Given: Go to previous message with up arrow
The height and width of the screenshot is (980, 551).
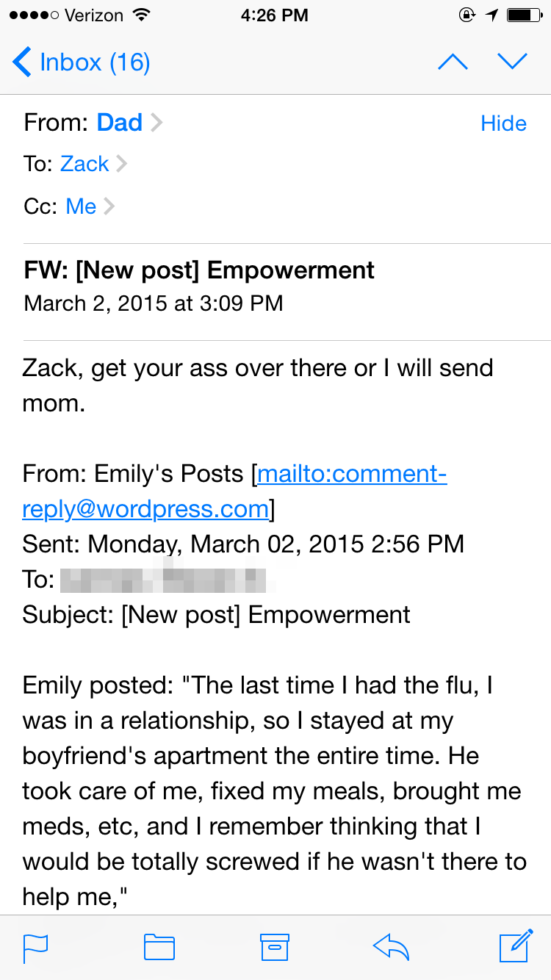Looking at the screenshot, I should coord(453,62).
